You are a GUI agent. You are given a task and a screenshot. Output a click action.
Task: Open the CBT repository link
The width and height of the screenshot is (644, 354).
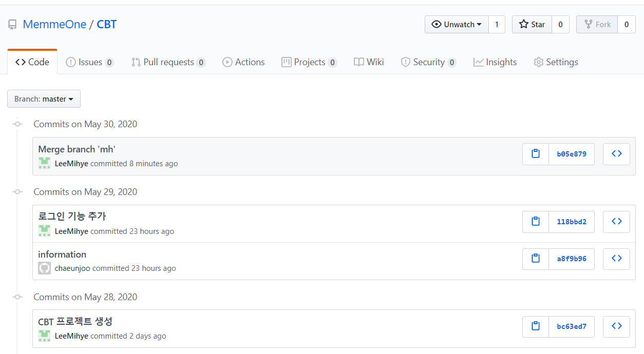[x=107, y=24]
